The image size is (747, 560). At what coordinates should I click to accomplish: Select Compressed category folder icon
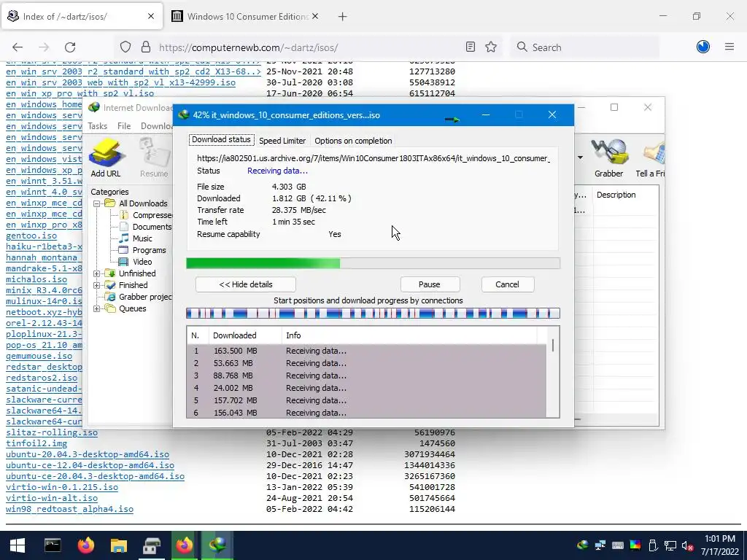pos(124,215)
